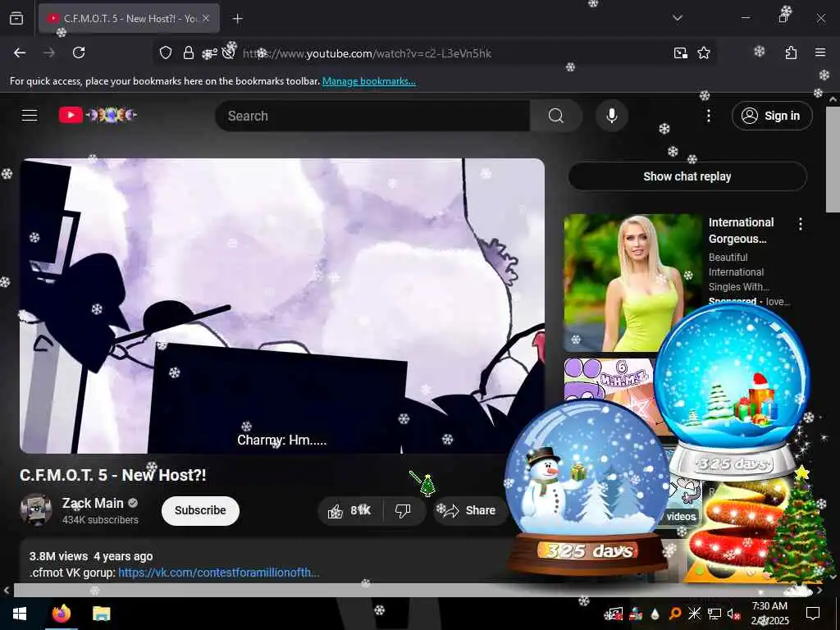Open Windows notification center icon
The image size is (840, 630).
[x=813, y=614]
